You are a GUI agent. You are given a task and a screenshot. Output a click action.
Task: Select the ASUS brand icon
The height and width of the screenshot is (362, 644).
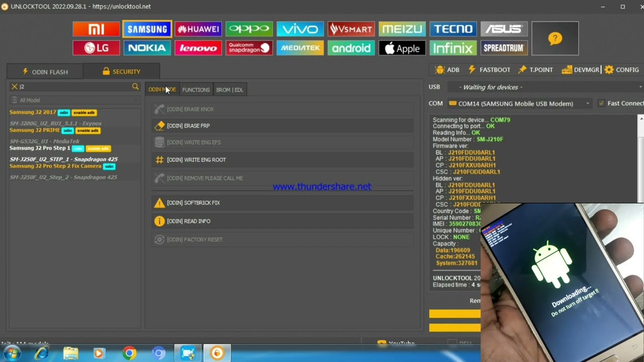(x=504, y=29)
